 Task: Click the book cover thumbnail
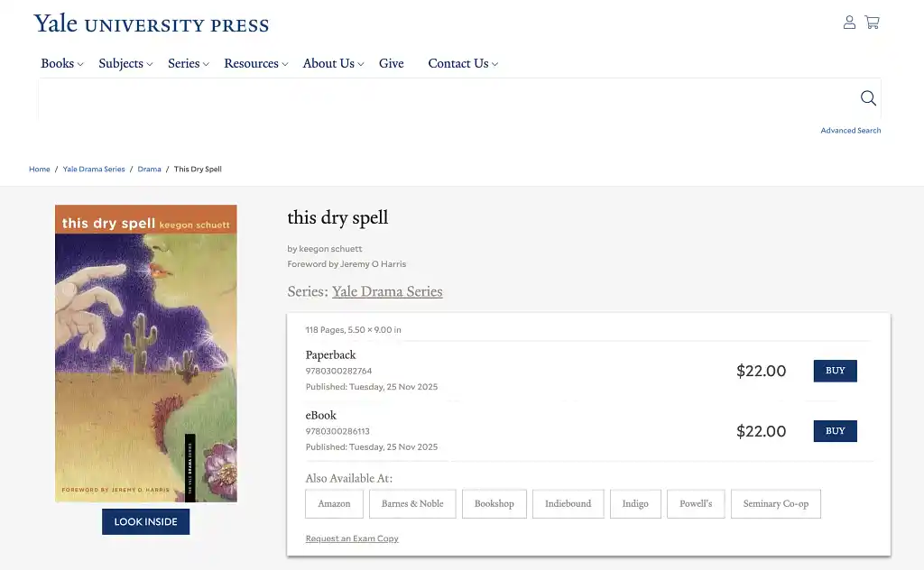(146, 353)
